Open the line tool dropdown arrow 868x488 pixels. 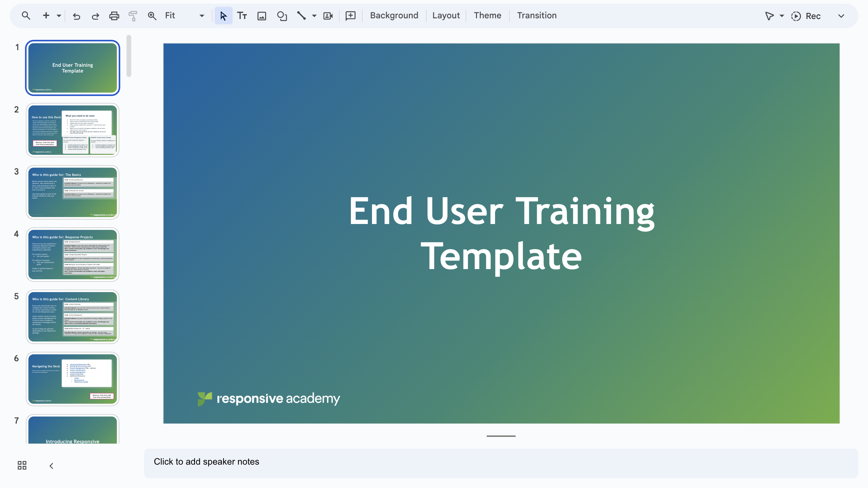point(314,16)
